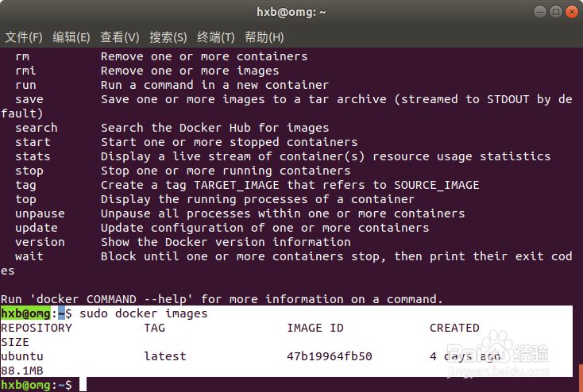Click the 'sudo docker images' command text
The image size is (583, 392).
(144, 313)
